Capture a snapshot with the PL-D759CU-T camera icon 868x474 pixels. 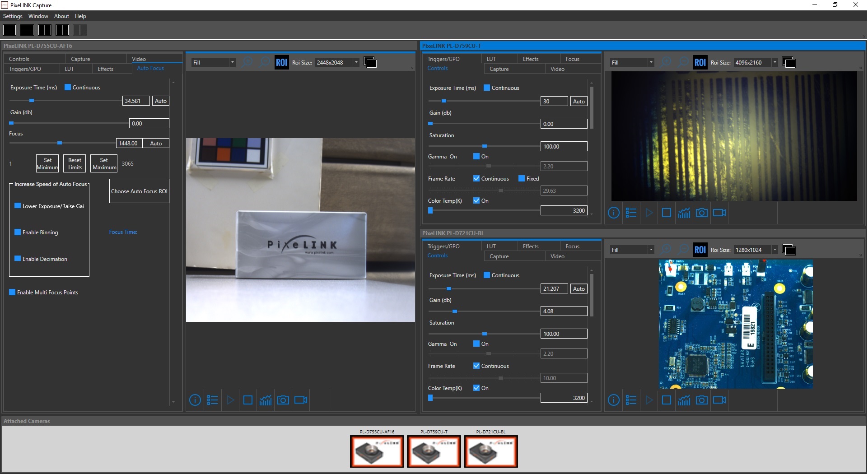point(702,213)
